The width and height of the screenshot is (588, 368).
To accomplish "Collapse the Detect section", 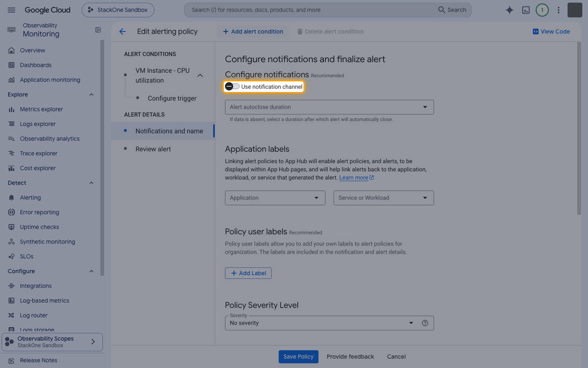I will tap(91, 183).
